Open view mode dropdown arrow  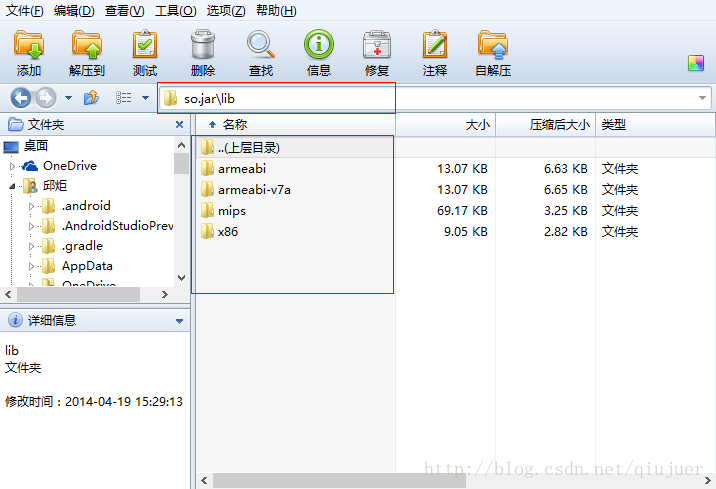pos(145,98)
